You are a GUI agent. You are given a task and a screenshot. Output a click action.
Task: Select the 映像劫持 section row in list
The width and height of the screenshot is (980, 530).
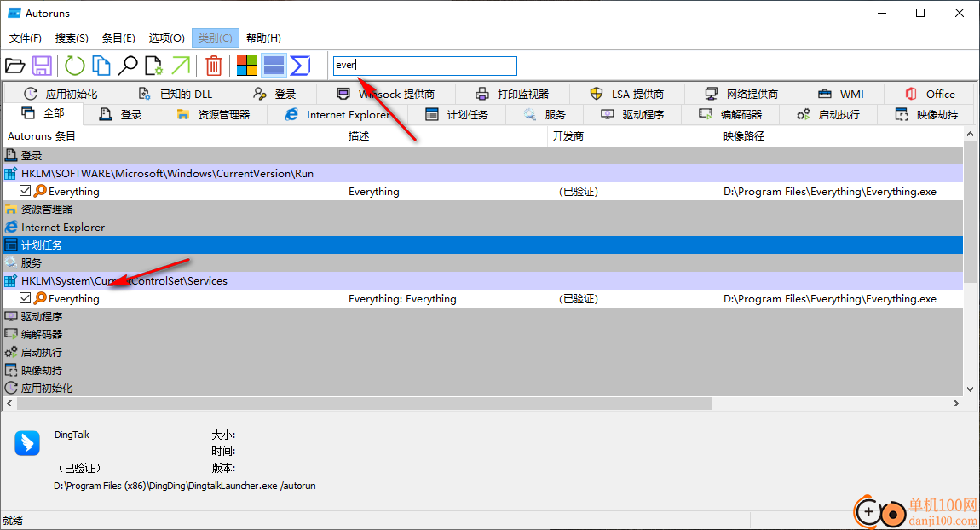[482, 370]
